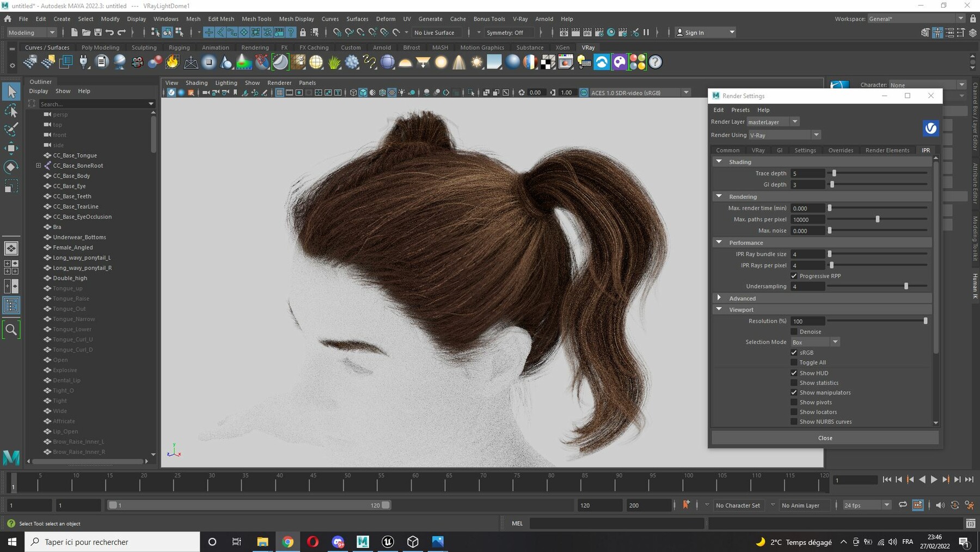
Task: Activate the Lasso select tool
Action: coord(11,111)
